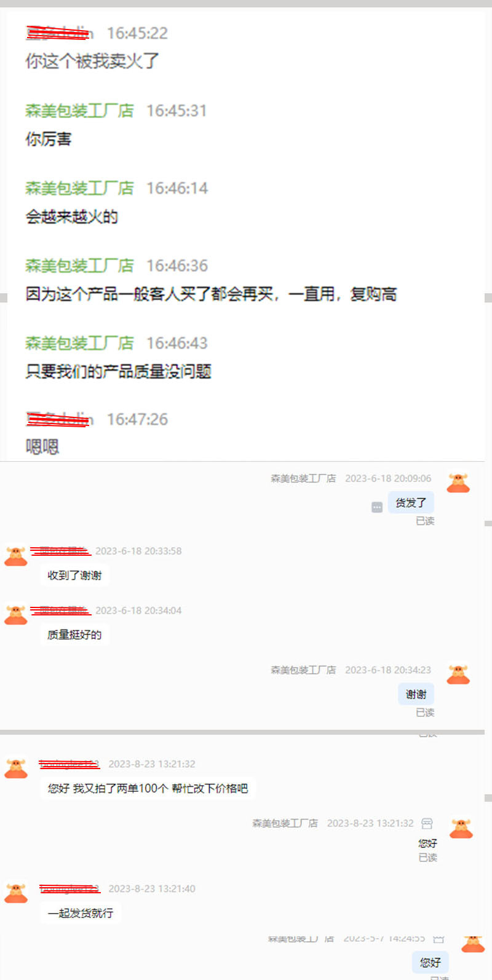The image size is (492, 980).
Task: Click the message '你这个被我卖火了'
Action: (x=92, y=61)
